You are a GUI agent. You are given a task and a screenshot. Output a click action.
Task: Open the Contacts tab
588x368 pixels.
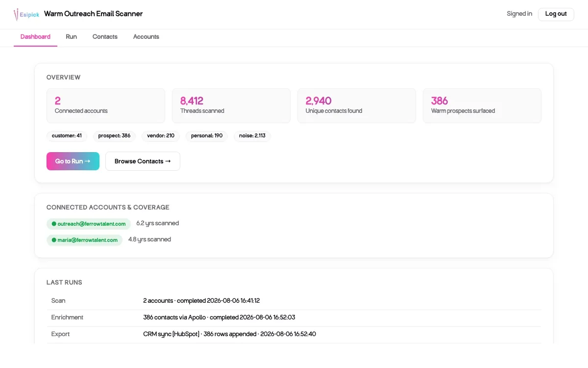tap(105, 37)
